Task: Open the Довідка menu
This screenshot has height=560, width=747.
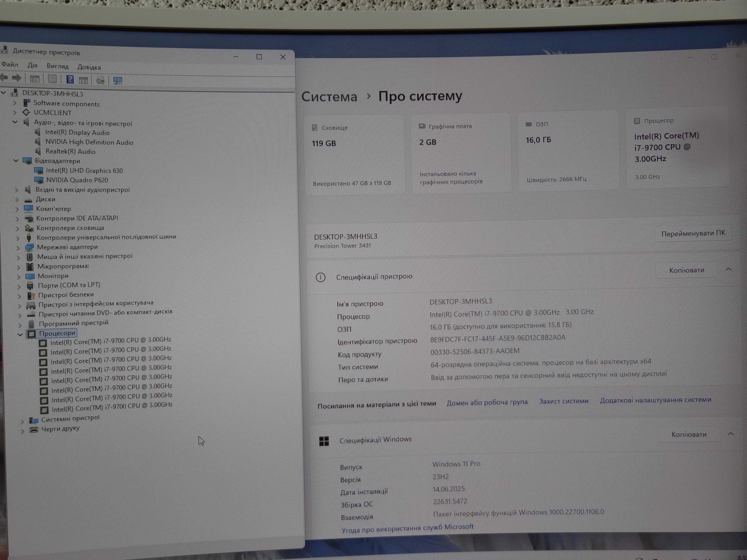Action: [89, 67]
